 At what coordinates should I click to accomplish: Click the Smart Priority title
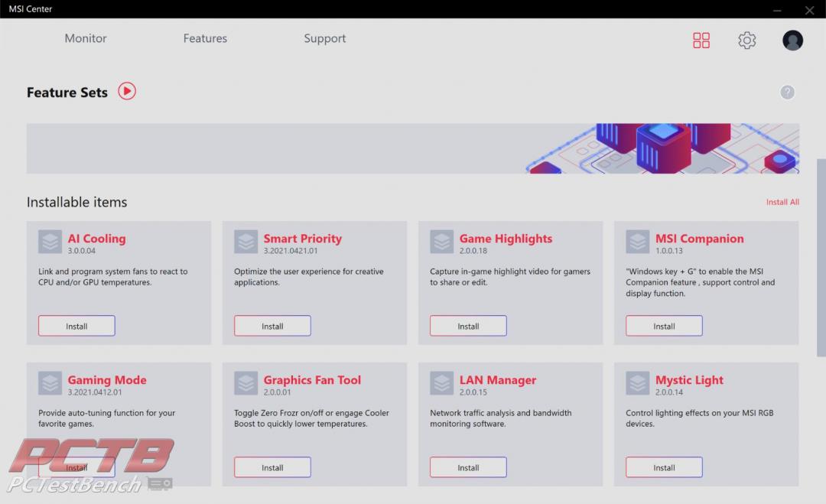[302, 239]
